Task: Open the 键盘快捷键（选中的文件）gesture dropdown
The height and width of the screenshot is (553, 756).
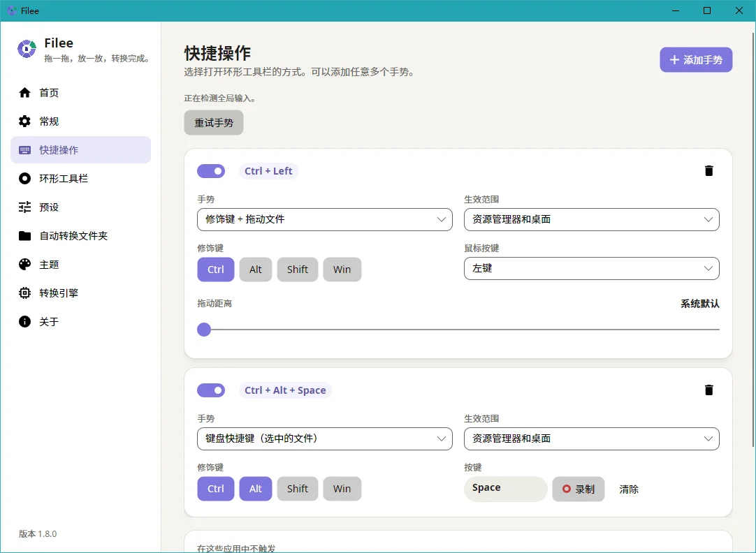Action: [x=324, y=438]
